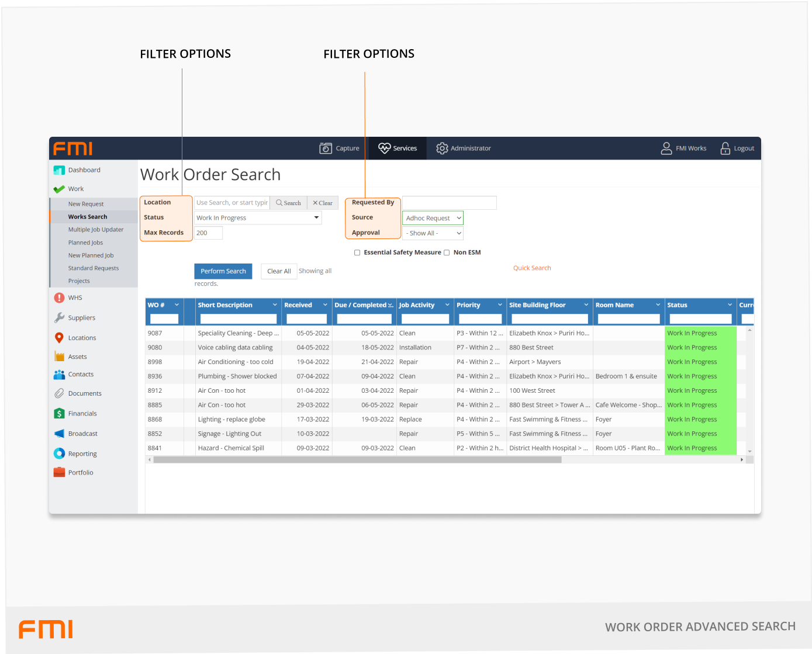Tick the Non ESM checkbox
812x654 pixels.
tap(447, 252)
